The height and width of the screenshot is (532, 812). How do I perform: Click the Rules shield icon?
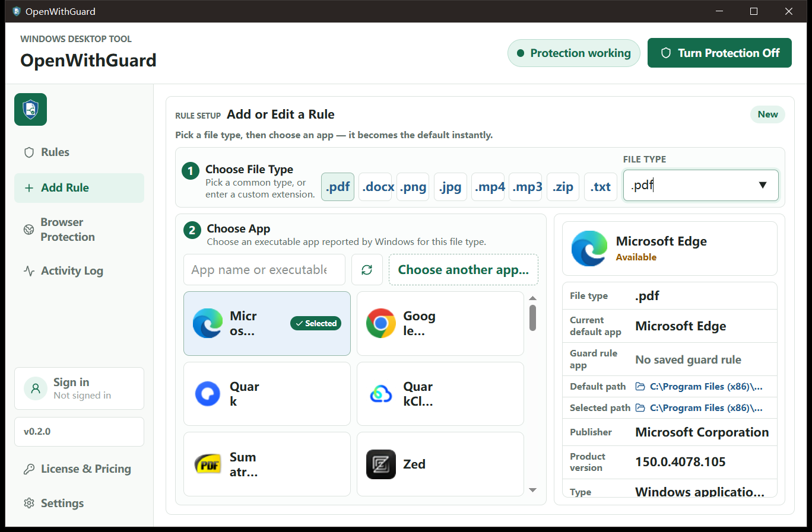[x=28, y=152]
